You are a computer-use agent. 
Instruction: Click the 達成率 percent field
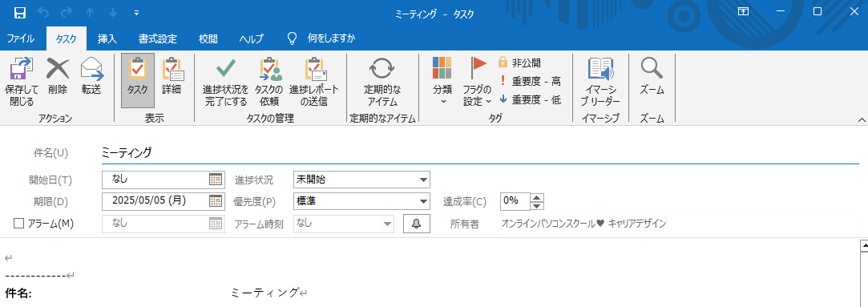(515, 201)
